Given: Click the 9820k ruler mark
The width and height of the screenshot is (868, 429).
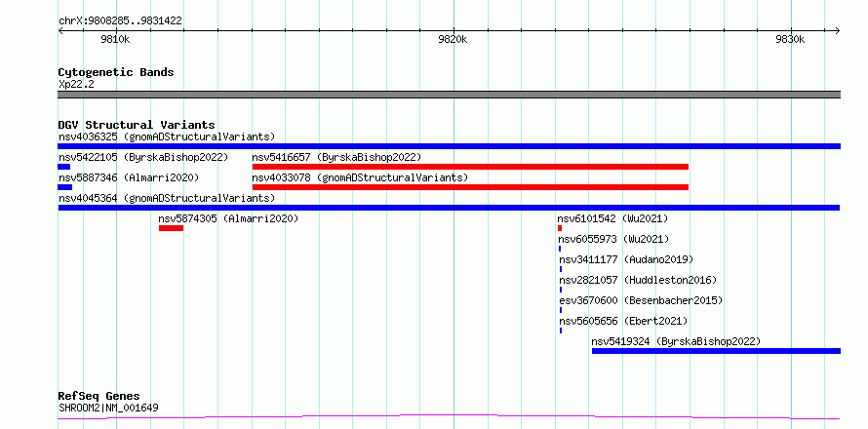Looking at the screenshot, I should click(x=453, y=40).
